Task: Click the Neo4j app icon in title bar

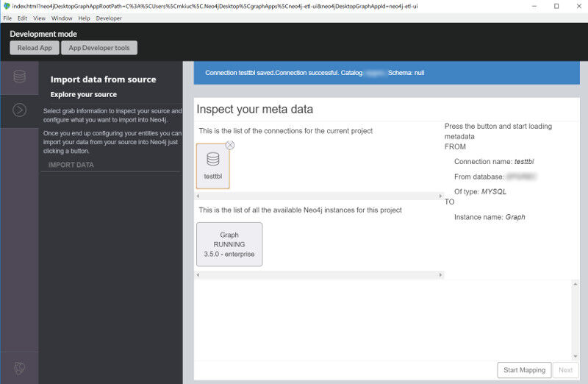Action: click(7, 6)
